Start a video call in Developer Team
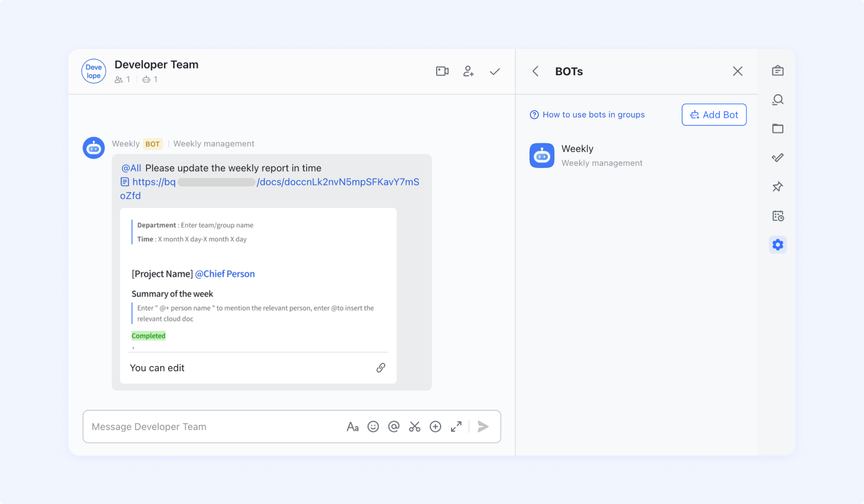This screenshot has height=504, width=864. pyautogui.click(x=442, y=71)
